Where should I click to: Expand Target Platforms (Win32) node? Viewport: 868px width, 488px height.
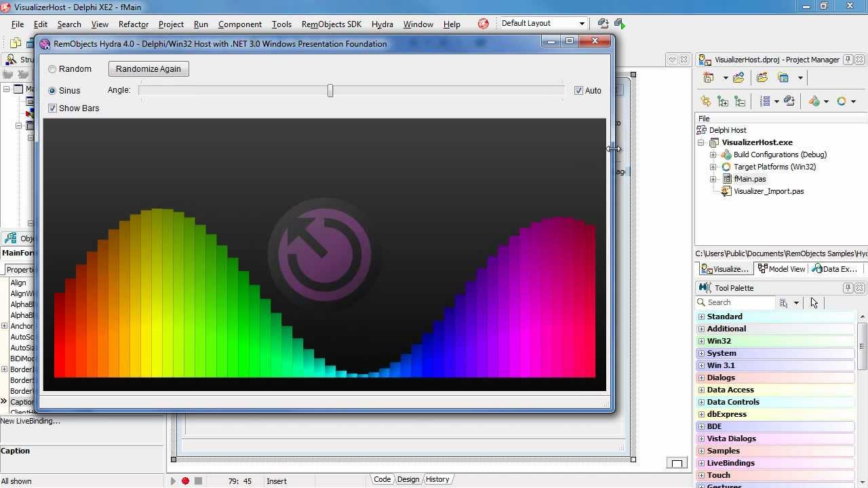[x=713, y=167]
